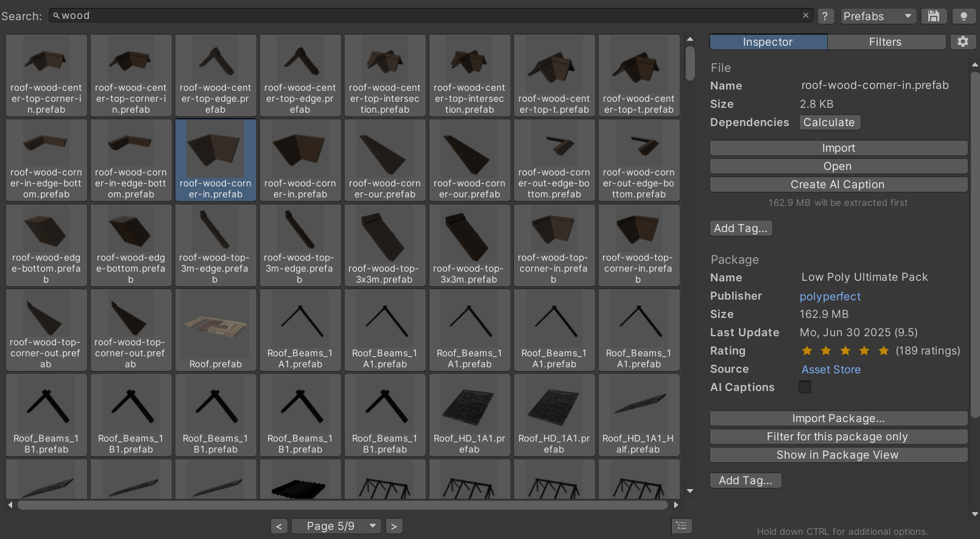Click the package size 162.9 MB value
Screen dimensions: 980x539
tap(824, 314)
